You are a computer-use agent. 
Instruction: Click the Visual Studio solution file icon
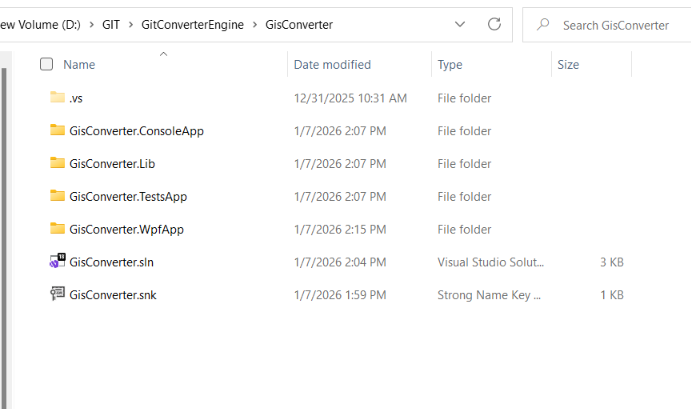pos(57,261)
